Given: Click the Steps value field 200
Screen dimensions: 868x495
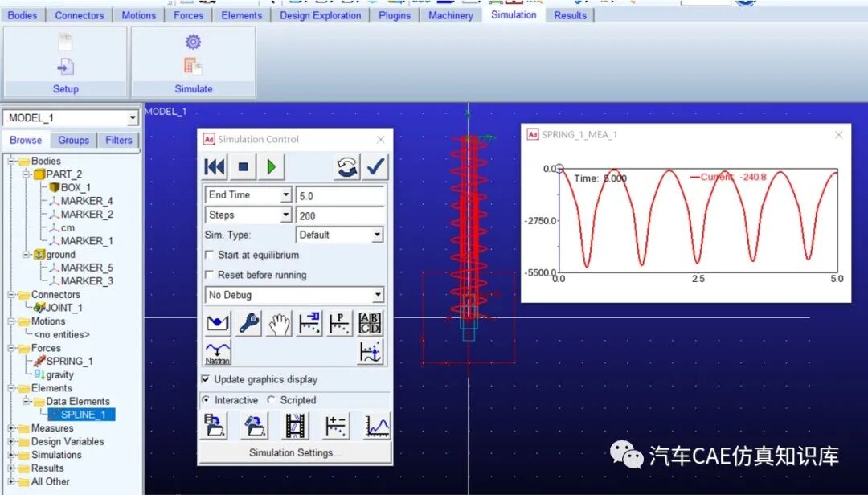Looking at the screenshot, I should tap(341, 215).
